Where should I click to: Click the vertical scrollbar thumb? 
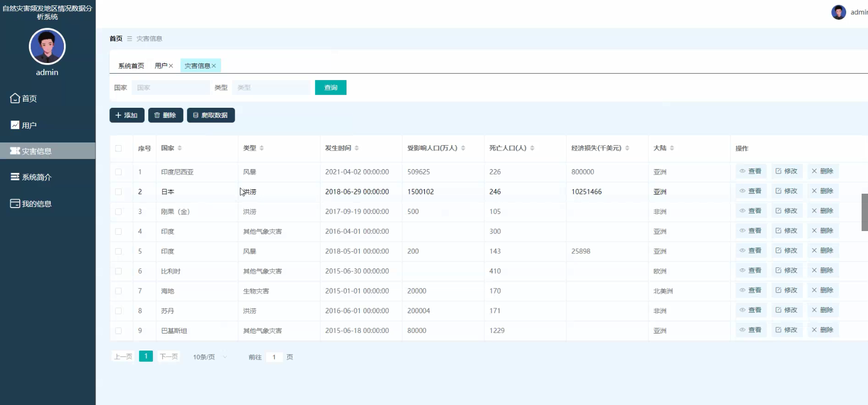[864, 212]
